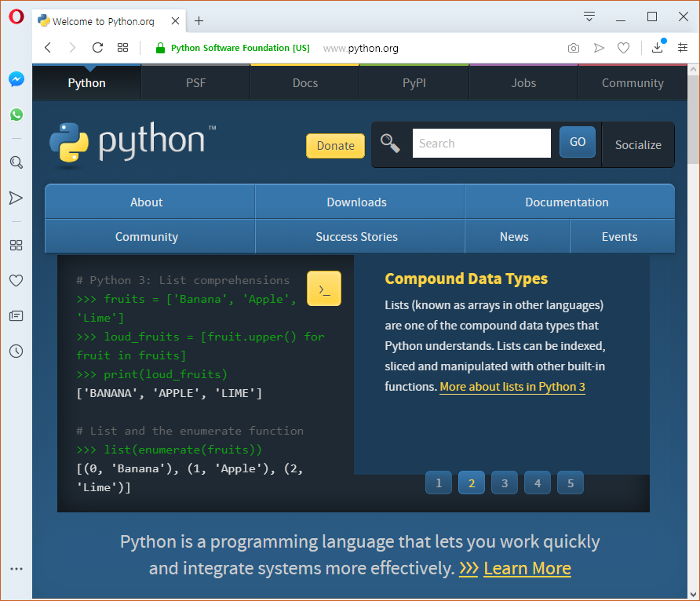Expand the Socialize menu
Image resolution: width=700 pixels, height=601 pixels.
click(638, 145)
